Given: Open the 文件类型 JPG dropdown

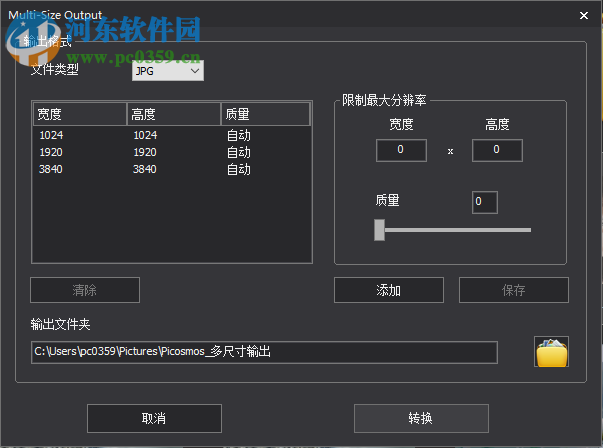Looking at the screenshot, I should click(168, 71).
